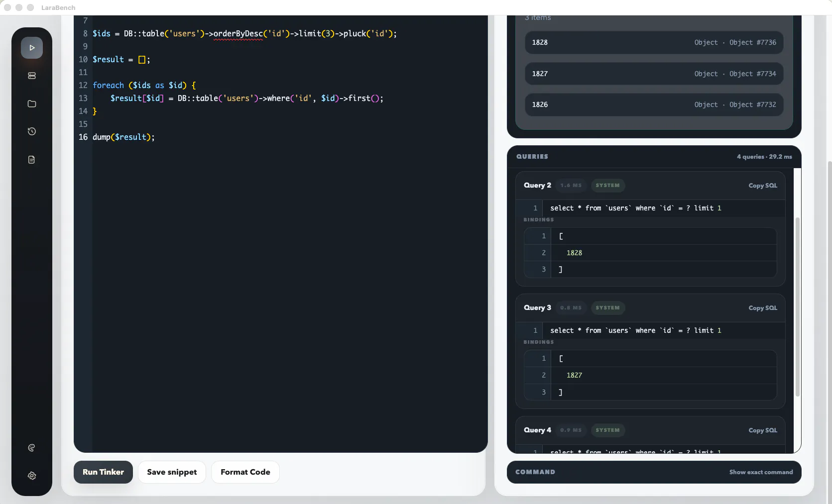Open the Tinker play icon in sidebar
This screenshot has height=504, width=832.
point(32,48)
